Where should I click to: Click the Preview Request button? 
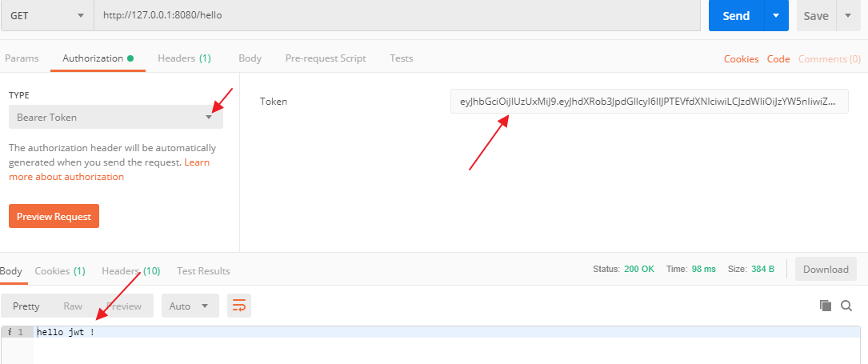(54, 216)
